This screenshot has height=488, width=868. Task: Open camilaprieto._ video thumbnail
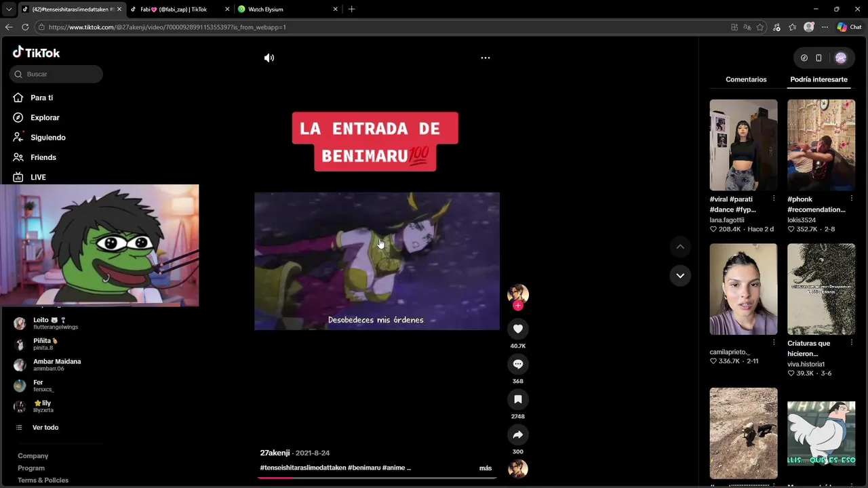point(744,289)
